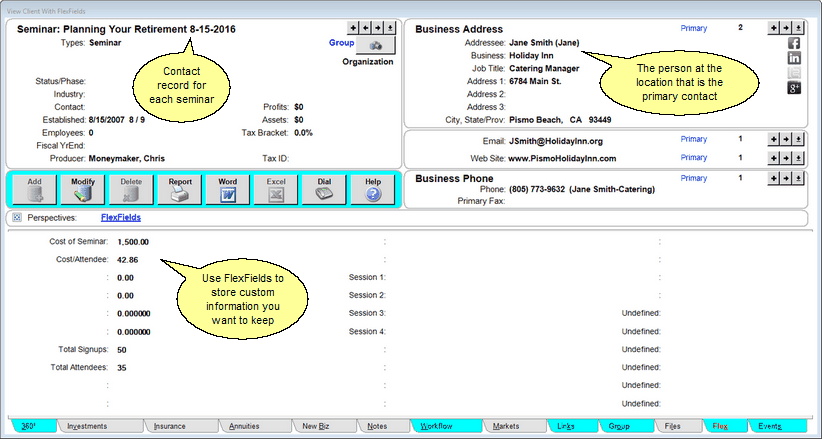This screenshot has width=822, height=439.
Task: Click the Job Title value Catering Manager
Action: coord(544,68)
